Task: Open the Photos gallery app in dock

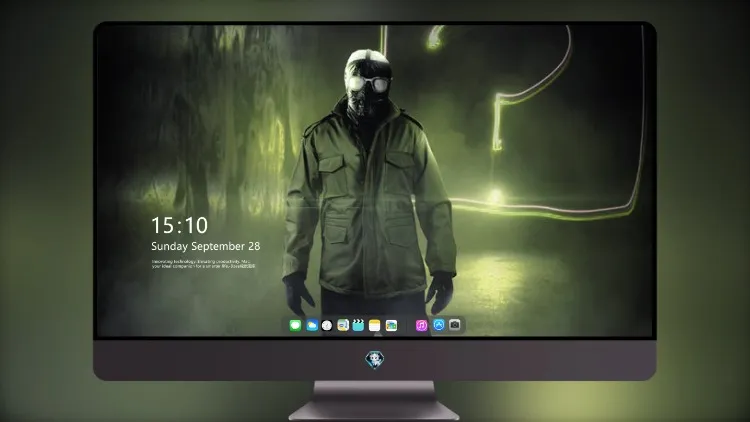Action: 391,325
